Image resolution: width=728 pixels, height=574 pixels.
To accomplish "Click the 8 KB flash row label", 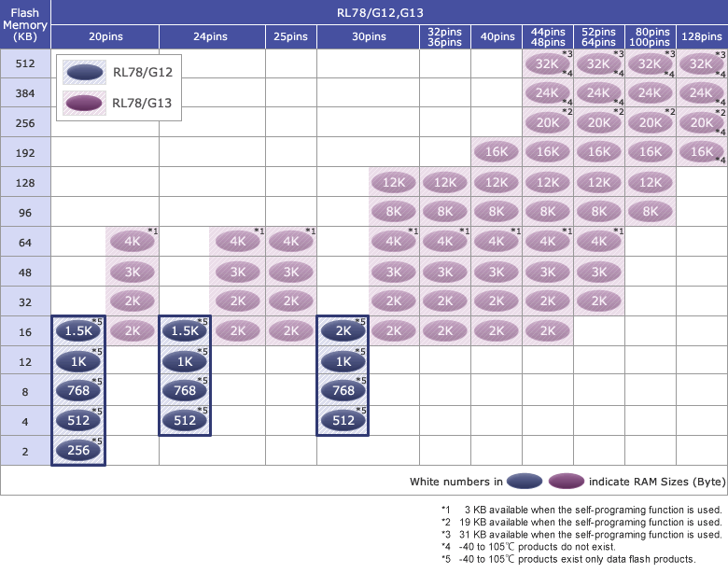I will point(25,391).
